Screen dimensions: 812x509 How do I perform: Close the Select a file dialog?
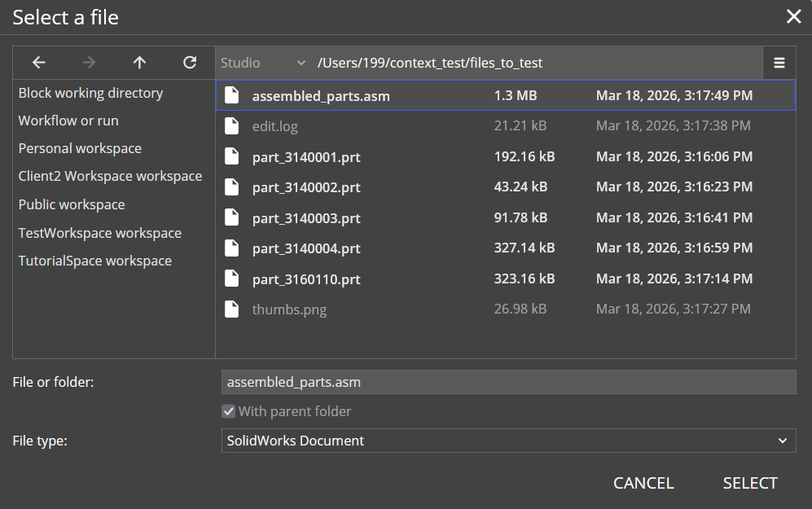coord(792,17)
